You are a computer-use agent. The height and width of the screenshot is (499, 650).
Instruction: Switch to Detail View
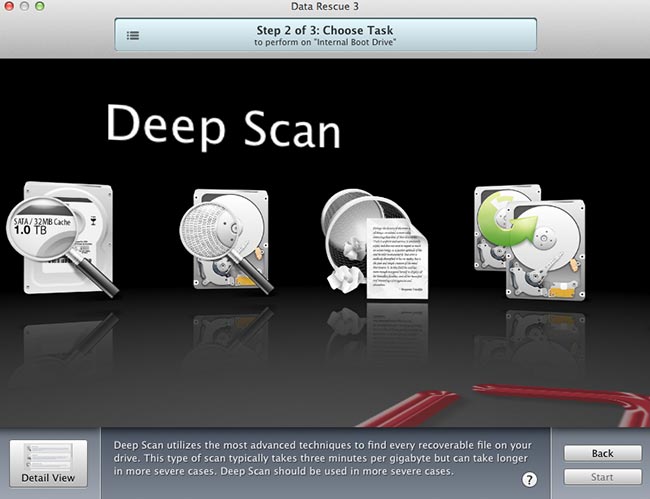tap(49, 463)
